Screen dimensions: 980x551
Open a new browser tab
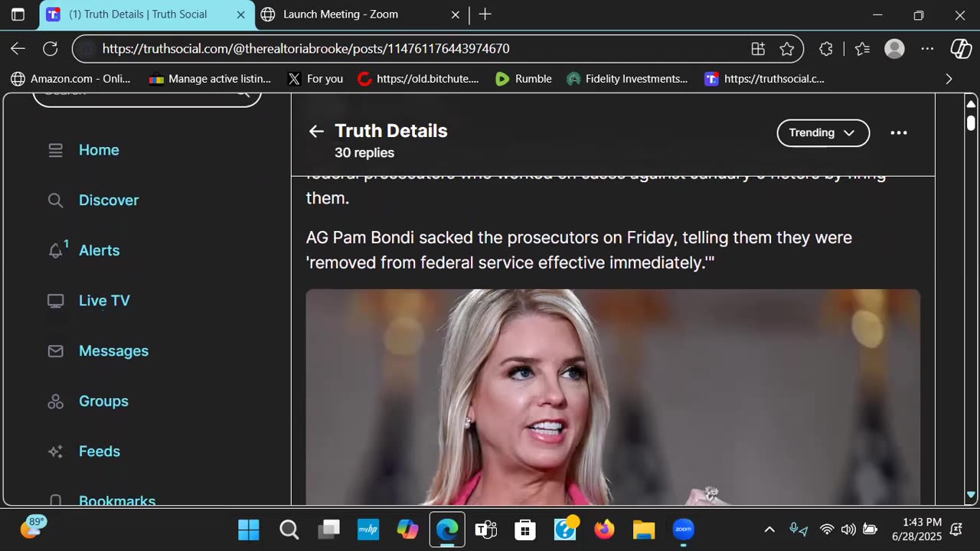coord(485,15)
